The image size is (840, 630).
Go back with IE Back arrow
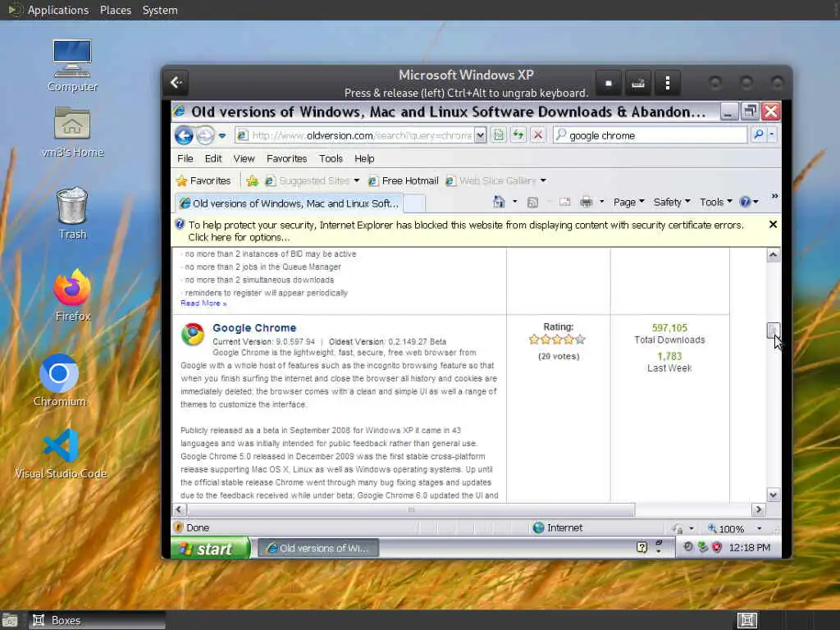click(x=184, y=135)
